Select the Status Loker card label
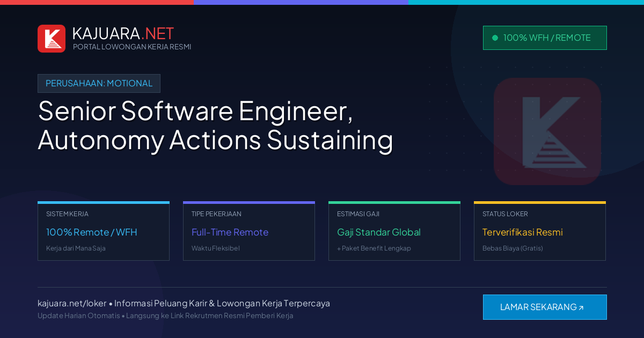 coord(505,214)
